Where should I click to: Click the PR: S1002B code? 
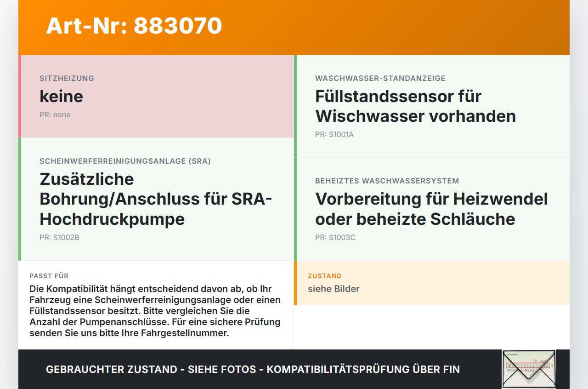coord(59,238)
